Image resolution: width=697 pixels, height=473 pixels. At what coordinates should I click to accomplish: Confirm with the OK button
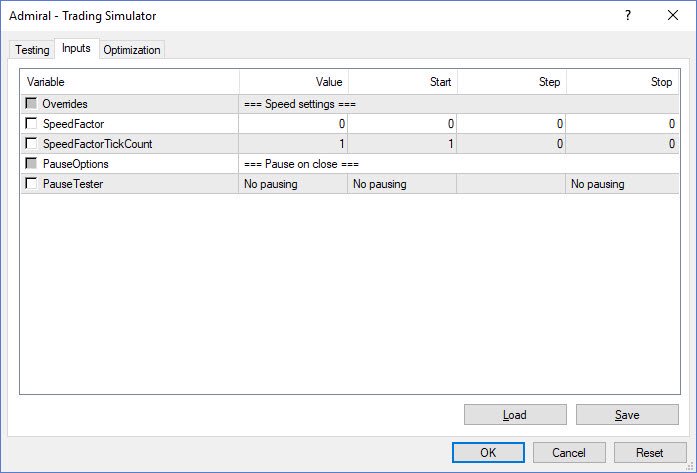488,452
